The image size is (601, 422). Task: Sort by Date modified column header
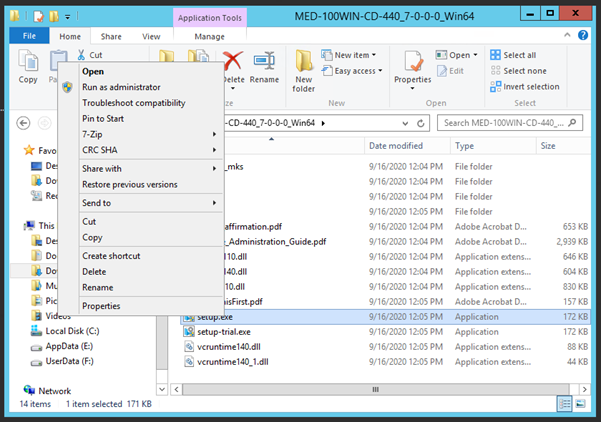coord(407,146)
